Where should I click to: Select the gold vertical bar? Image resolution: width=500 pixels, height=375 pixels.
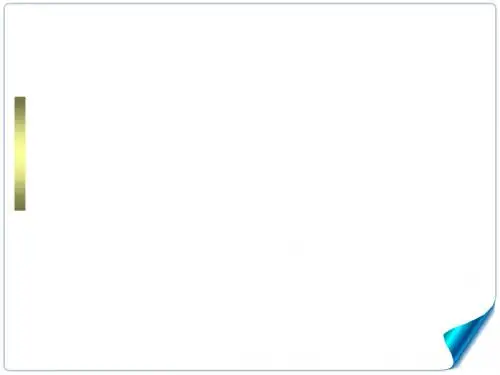pos(20,154)
